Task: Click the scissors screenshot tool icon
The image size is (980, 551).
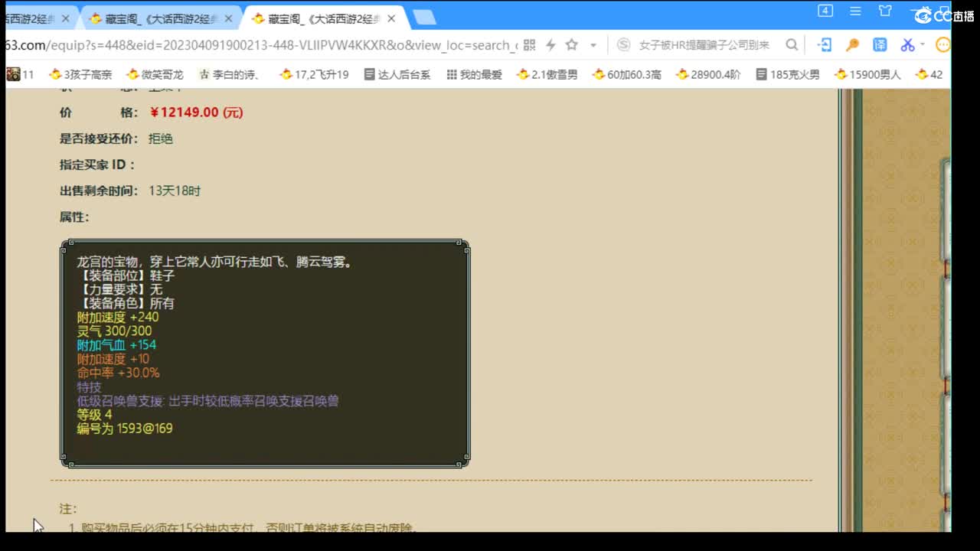Action: click(x=907, y=45)
